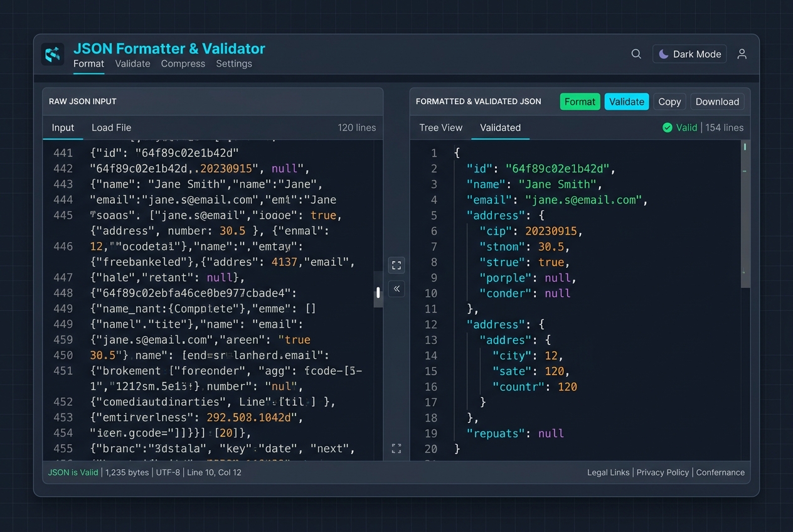Click the "repuats" key on line 19
Viewport: 793px width, 532px height.
(x=497, y=434)
